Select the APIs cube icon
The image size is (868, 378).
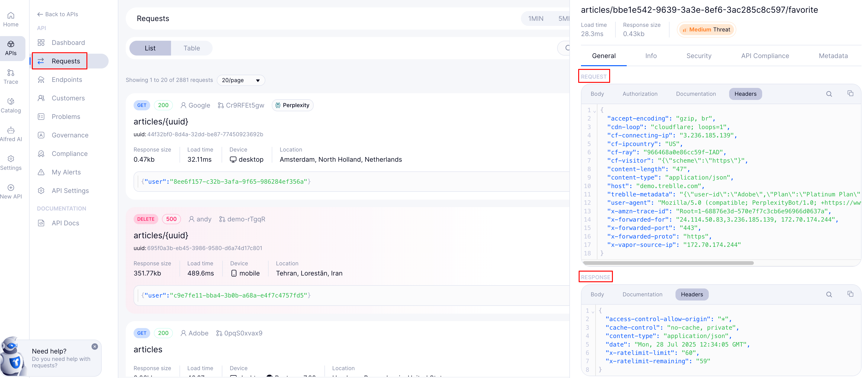click(11, 44)
